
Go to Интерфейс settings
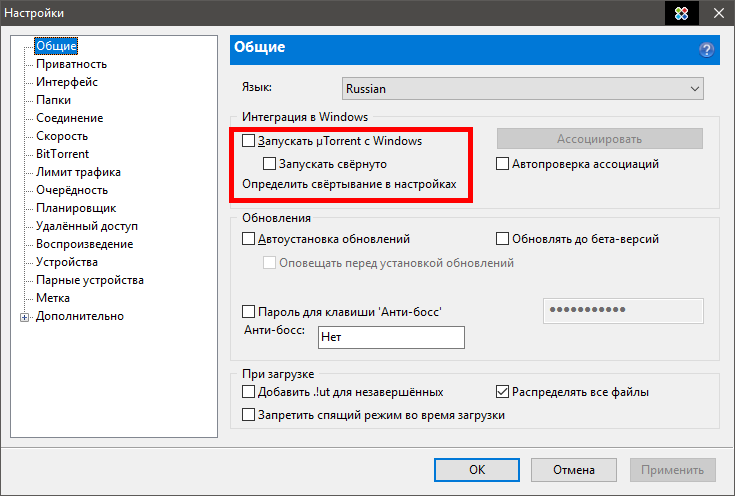[x=67, y=82]
